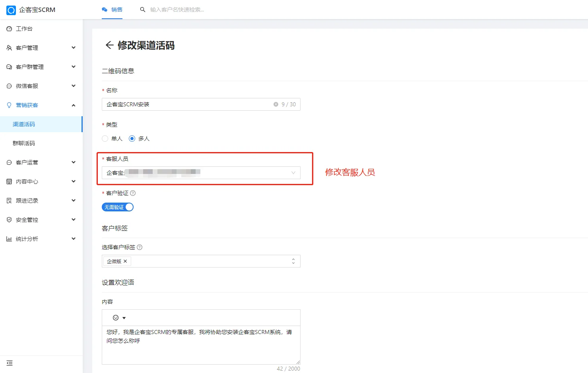Click the 销售 chat bubble icon
The width and height of the screenshot is (588, 373).
coord(105,10)
